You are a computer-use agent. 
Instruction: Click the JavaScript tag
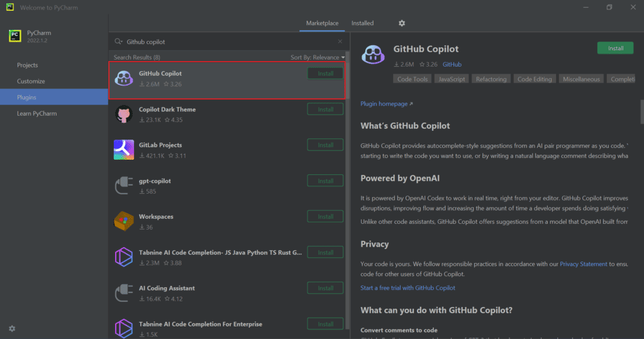(452, 79)
